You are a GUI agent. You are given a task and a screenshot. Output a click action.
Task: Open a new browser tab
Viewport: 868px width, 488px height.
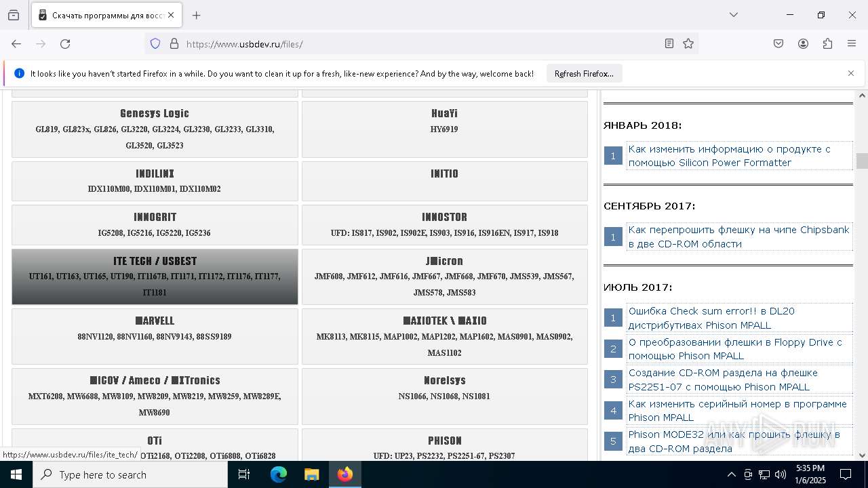197,15
